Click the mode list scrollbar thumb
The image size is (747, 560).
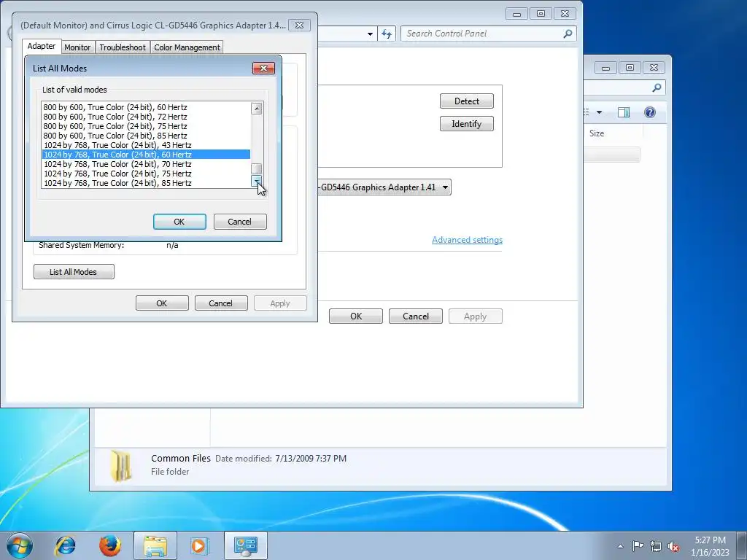click(x=257, y=168)
